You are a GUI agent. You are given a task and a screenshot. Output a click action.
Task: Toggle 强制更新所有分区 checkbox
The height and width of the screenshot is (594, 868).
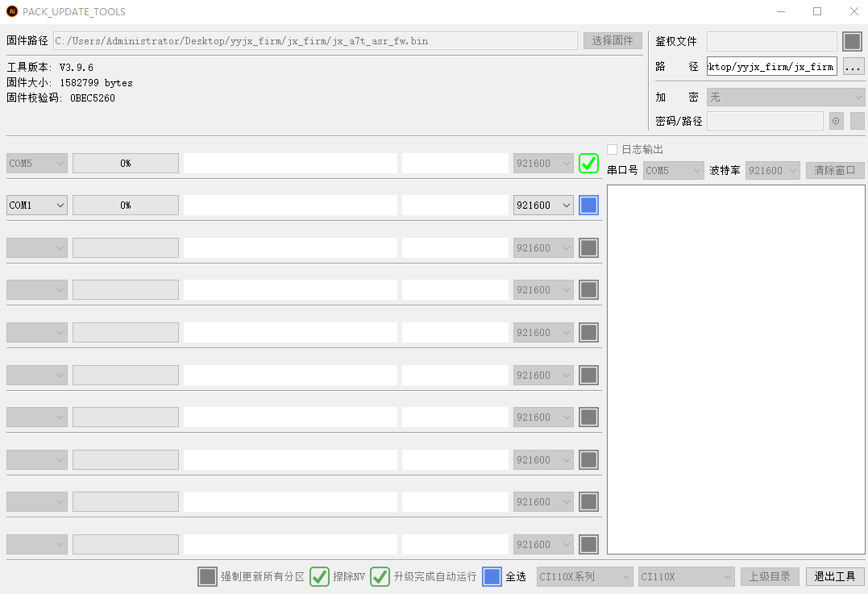tap(207, 576)
